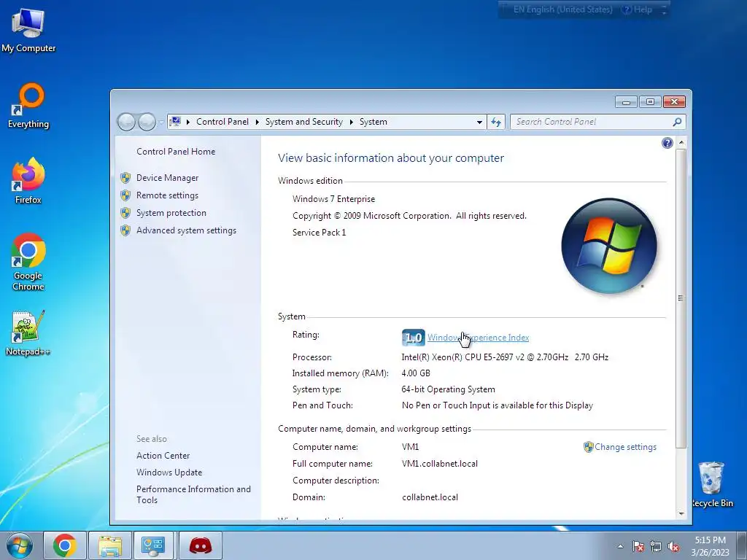Open clock showing 5:15 PM
Viewport: 747px width, 560px height.
(710, 540)
